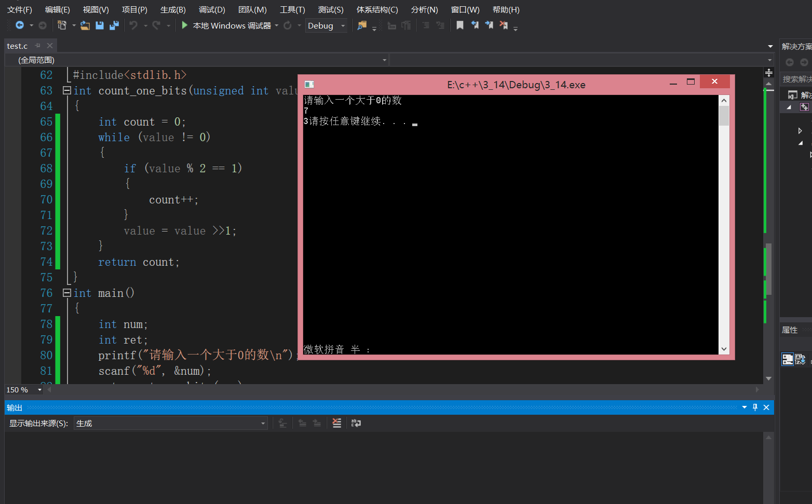Collapse the main function at line 76
Viewport: 812px width, 504px height.
(66, 293)
